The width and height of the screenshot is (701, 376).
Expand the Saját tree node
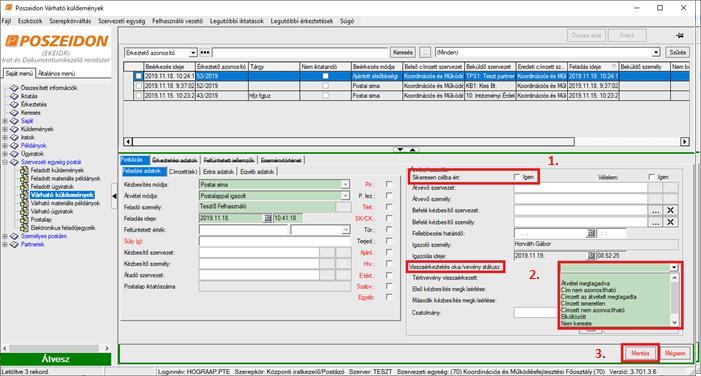tap(5, 121)
